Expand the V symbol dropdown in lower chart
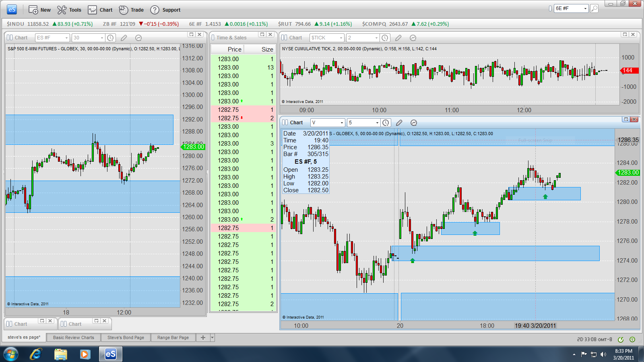Screen dimensions: 644x362 coord(342,123)
